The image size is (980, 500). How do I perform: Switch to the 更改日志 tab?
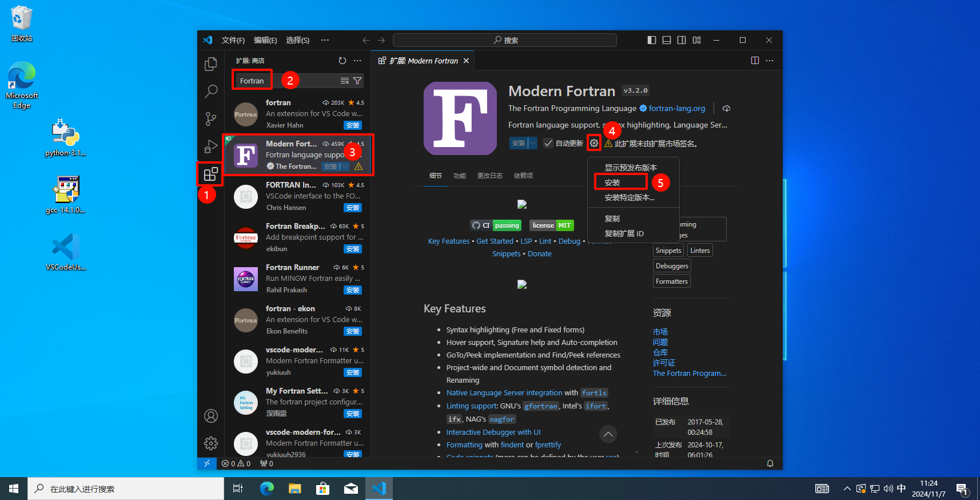coord(489,176)
